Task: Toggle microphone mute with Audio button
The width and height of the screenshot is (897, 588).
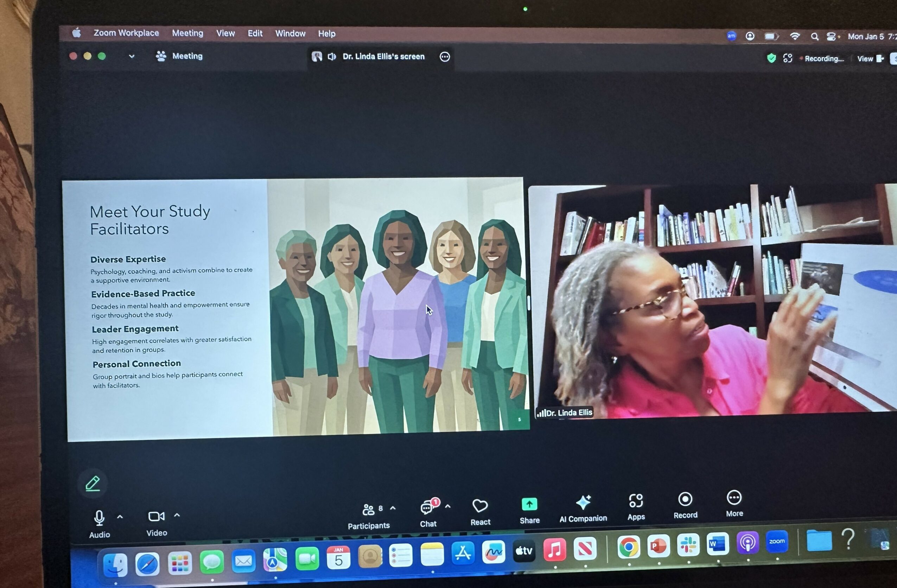Action: (x=99, y=518)
